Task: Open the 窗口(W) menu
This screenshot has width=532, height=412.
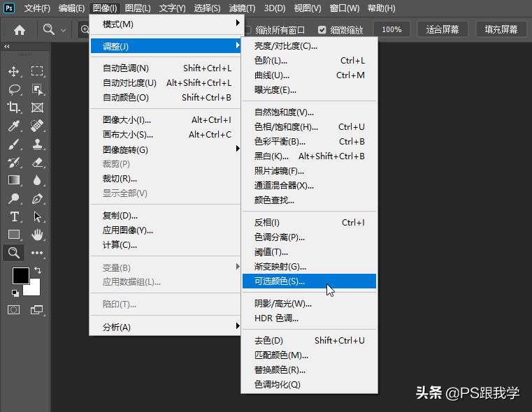Action: pyautogui.click(x=345, y=8)
